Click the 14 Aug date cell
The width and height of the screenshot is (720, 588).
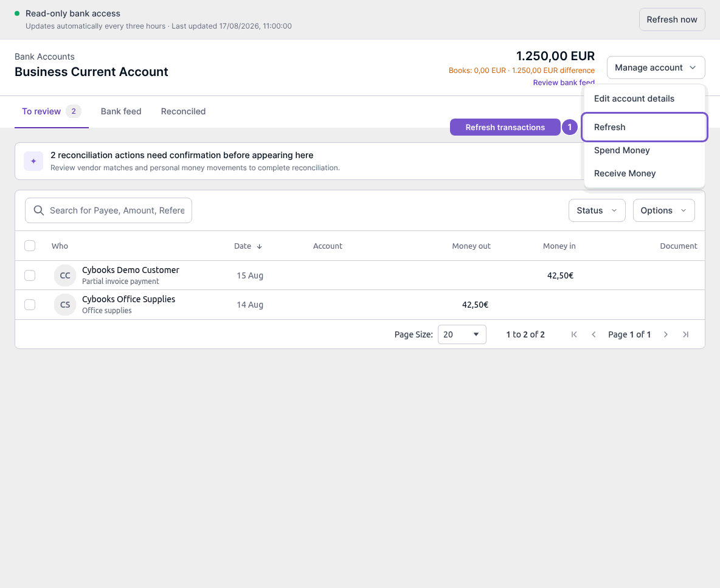click(250, 305)
